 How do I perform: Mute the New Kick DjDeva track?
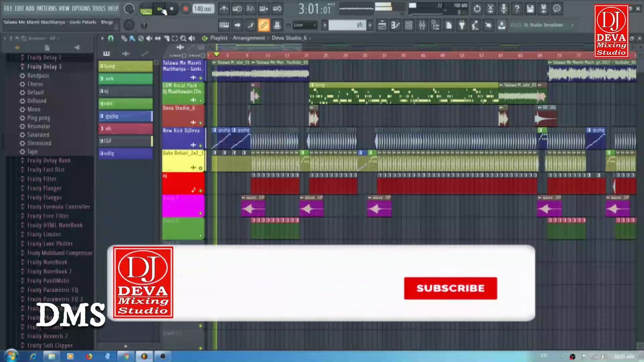point(201,145)
